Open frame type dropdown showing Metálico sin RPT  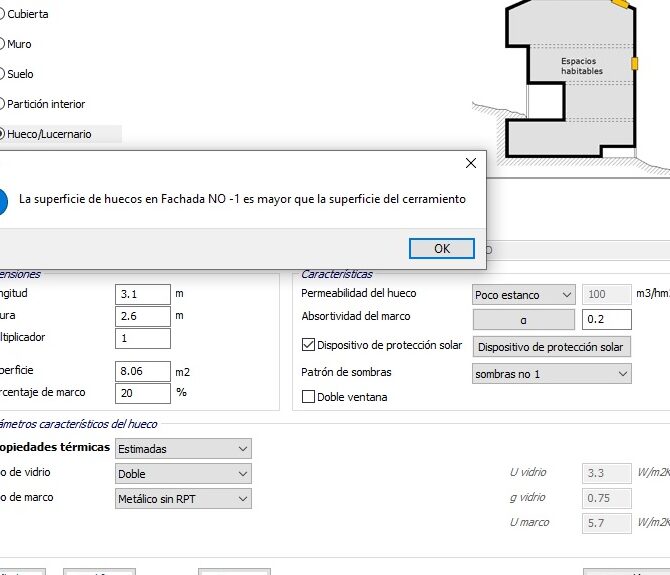click(x=183, y=499)
